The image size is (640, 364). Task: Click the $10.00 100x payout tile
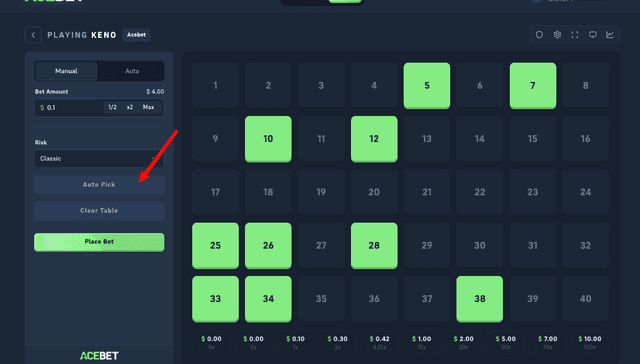[x=589, y=342]
